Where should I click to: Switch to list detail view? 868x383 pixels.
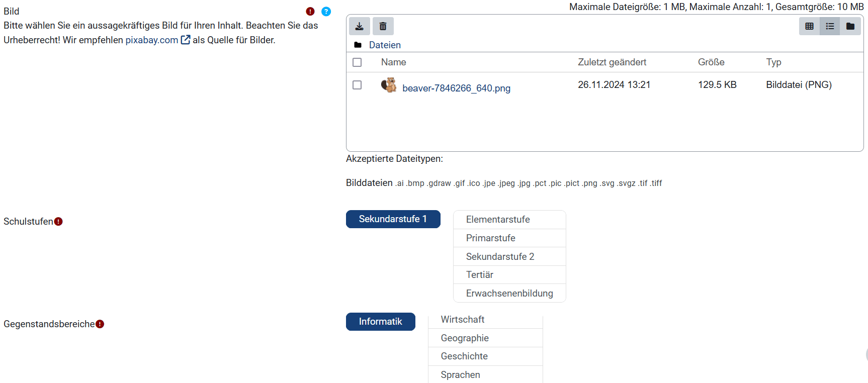[830, 26]
